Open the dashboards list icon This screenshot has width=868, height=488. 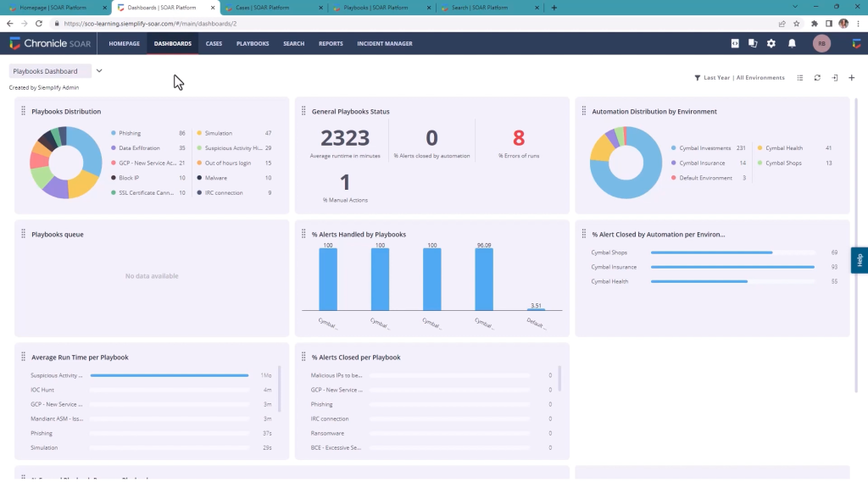(800, 78)
